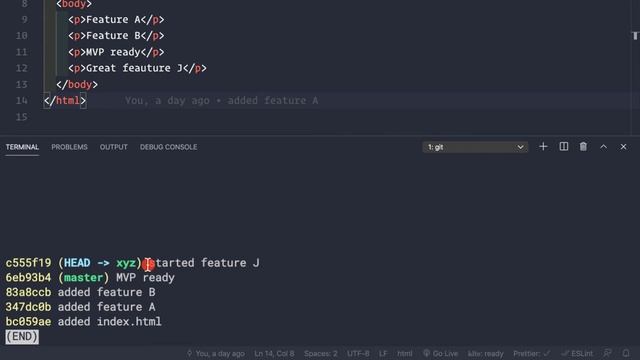Click 'You, a day ago' blame status item
Image resolution: width=640 pixels, height=360 pixels.
[x=216, y=353]
